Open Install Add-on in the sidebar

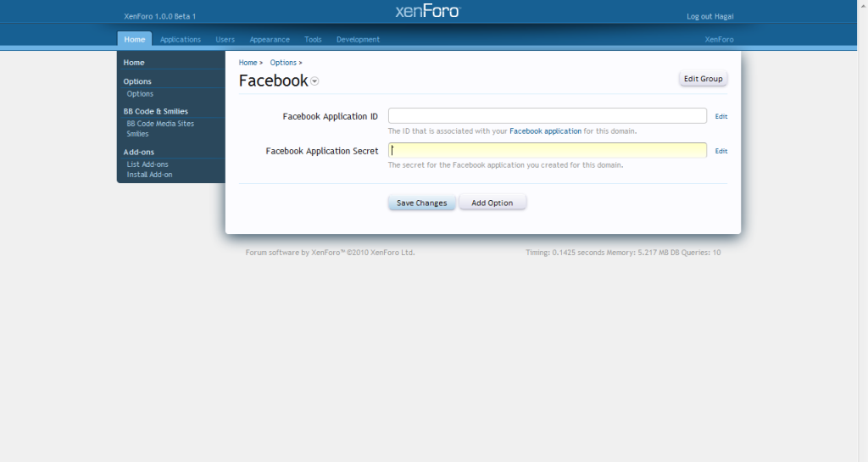pos(149,175)
